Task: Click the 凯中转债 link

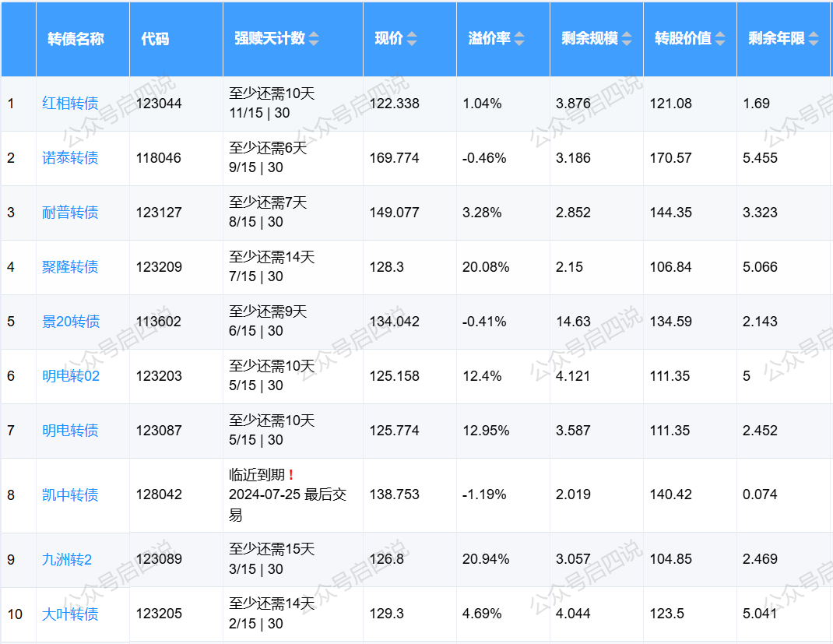Action: 70,495
